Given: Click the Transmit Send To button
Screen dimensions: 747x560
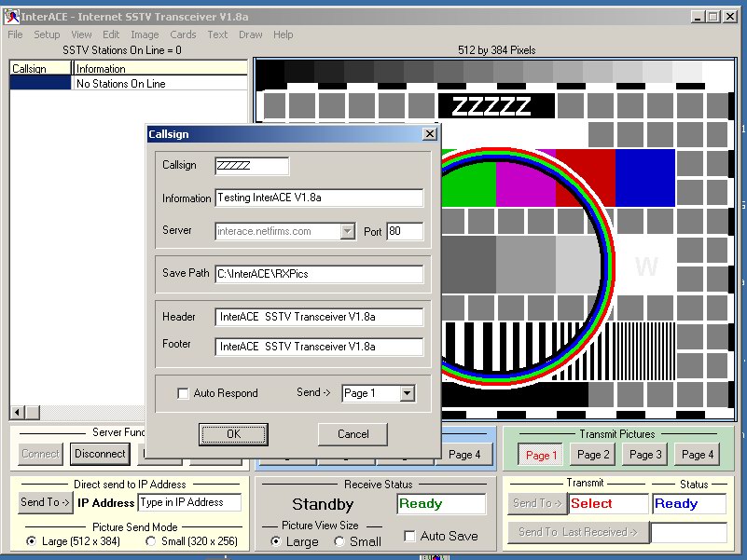Looking at the screenshot, I should [x=537, y=503].
